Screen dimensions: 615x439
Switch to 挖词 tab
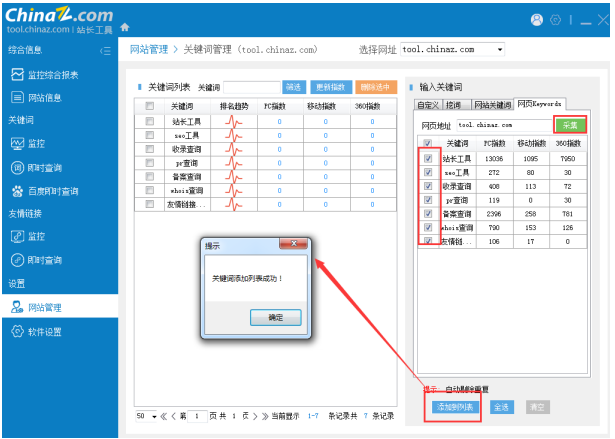(457, 105)
